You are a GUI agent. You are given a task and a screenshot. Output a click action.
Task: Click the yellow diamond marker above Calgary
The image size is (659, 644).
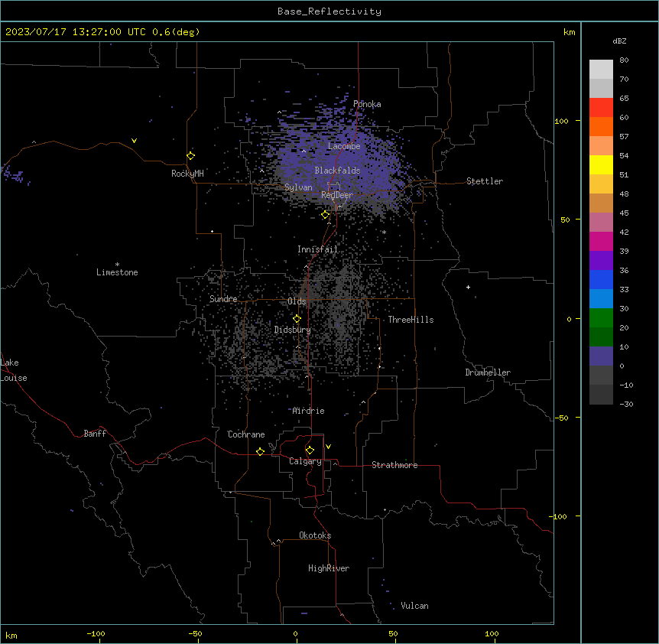tap(310, 450)
